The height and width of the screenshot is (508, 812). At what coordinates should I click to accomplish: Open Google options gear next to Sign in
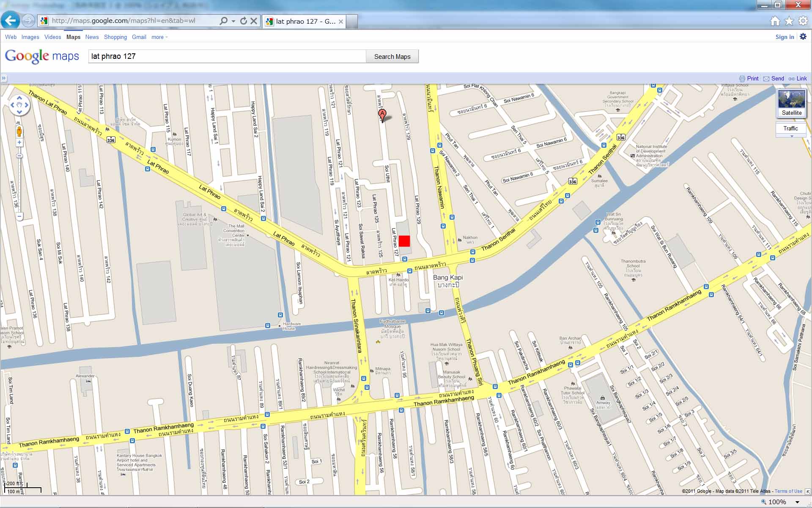tap(803, 36)
